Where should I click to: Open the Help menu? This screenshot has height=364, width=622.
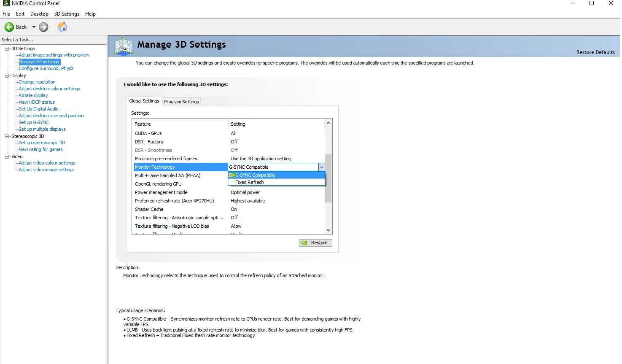point(90,14)
